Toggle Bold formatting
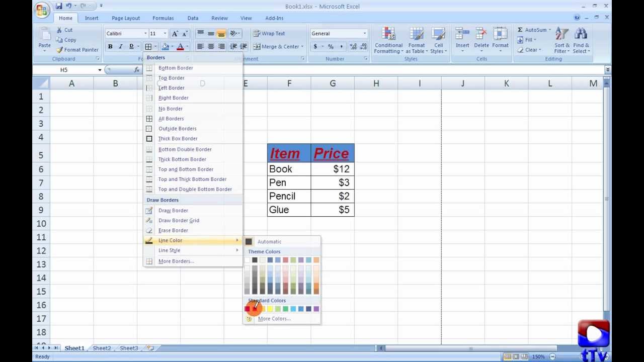Image resolution: width=644 pixels, height=362 pixels. [x=110, y=47]
